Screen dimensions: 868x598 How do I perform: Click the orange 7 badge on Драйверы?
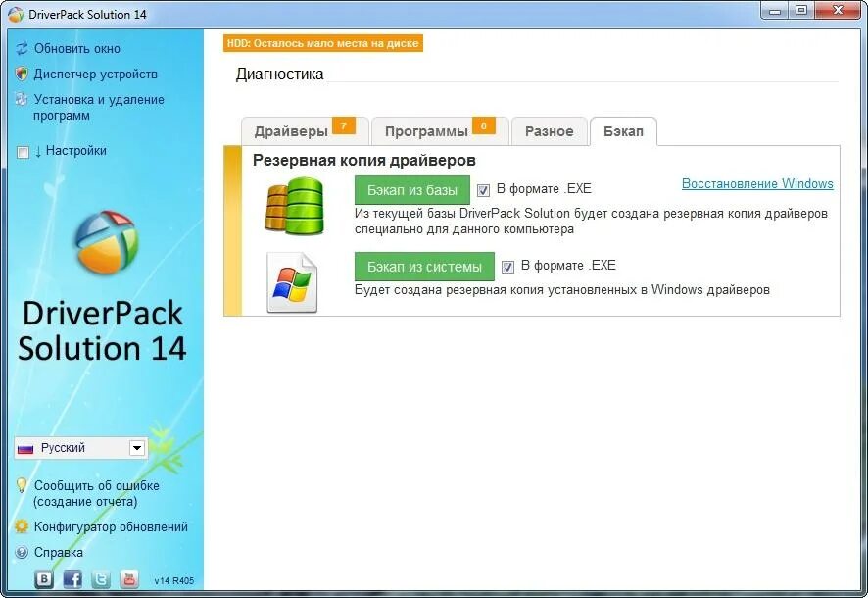pos(343,125)
